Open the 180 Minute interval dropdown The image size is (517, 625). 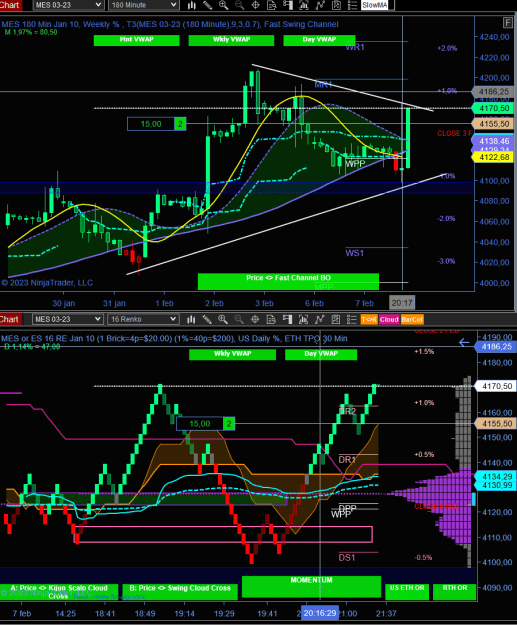pyautogui.click(x=143, y=5)
